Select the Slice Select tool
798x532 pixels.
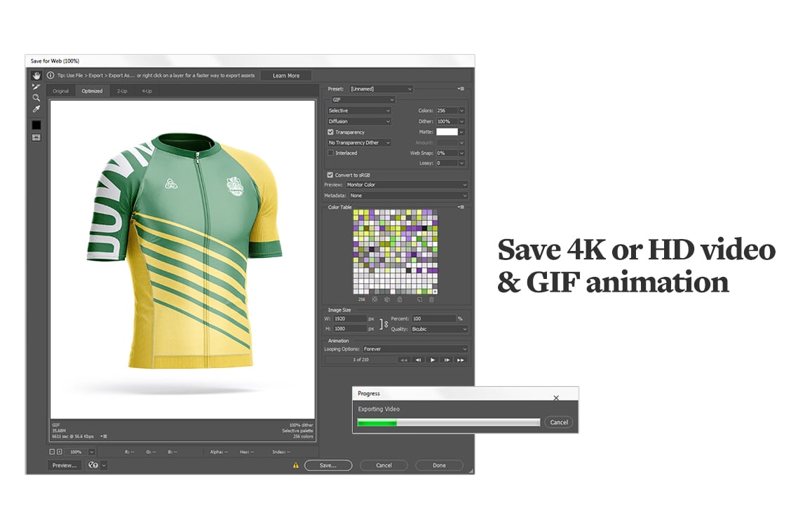click(x=36, y=86)
